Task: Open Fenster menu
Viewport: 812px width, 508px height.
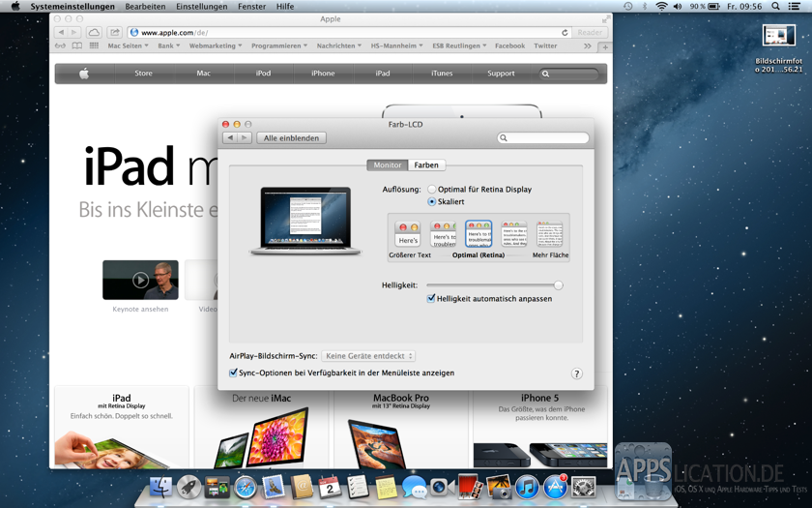Action: pyautogui.click(x=251, y=6)
